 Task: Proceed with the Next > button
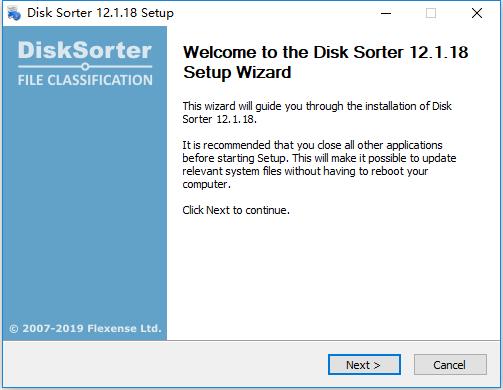click(364, 365)
